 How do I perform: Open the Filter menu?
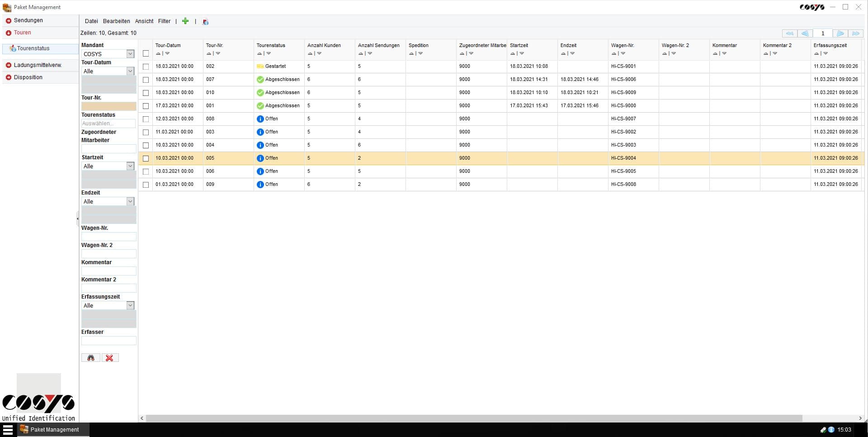pos(164,21)
